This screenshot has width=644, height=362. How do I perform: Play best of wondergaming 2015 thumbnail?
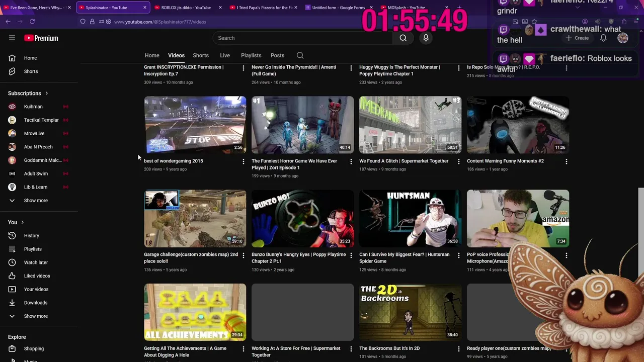tap(195, 125)
